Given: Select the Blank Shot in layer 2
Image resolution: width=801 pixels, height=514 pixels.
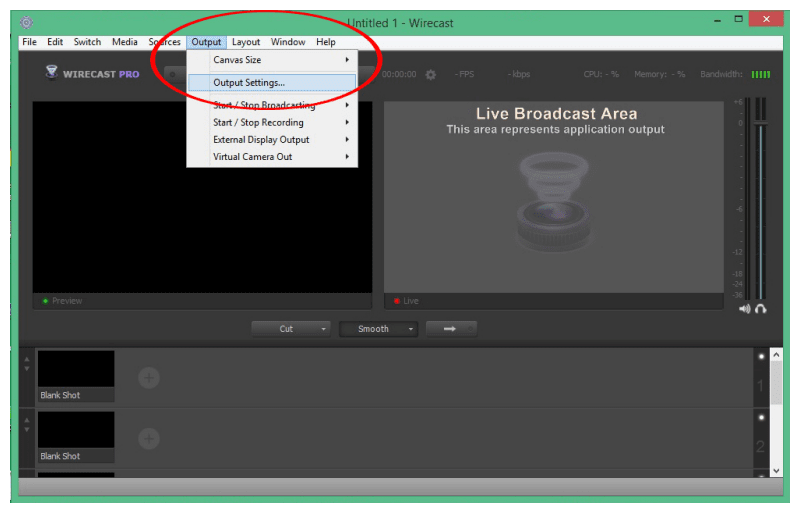Looking at the screenshot, I should tap(76, 437).
